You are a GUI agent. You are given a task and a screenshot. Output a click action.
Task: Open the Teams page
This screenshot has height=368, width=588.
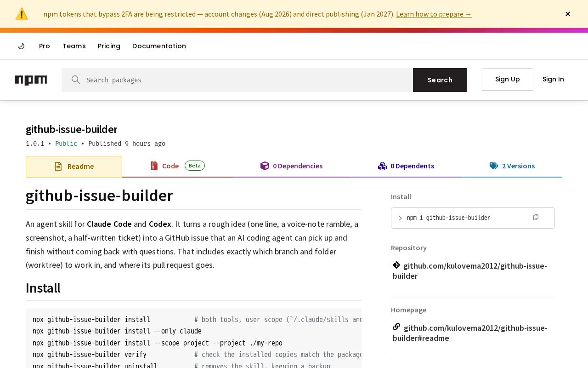coord(74,46)
